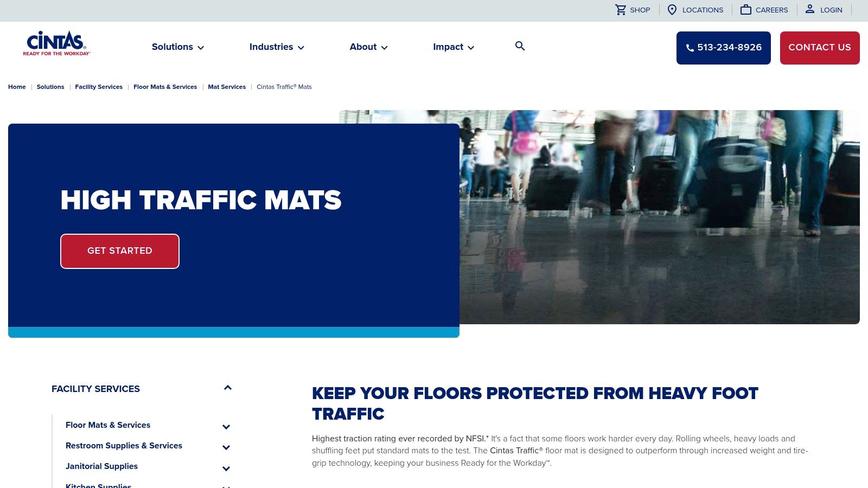Click the About chevron arrow
The height and width of the screenshot is (488, 868).
[385, 48]
